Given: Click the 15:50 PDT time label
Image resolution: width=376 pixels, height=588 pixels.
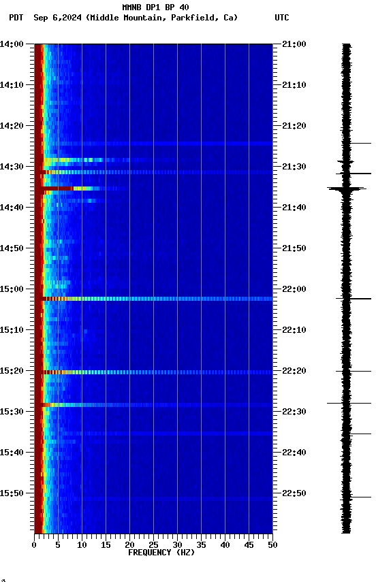Looking at the screenshot, I should (12, 493).
